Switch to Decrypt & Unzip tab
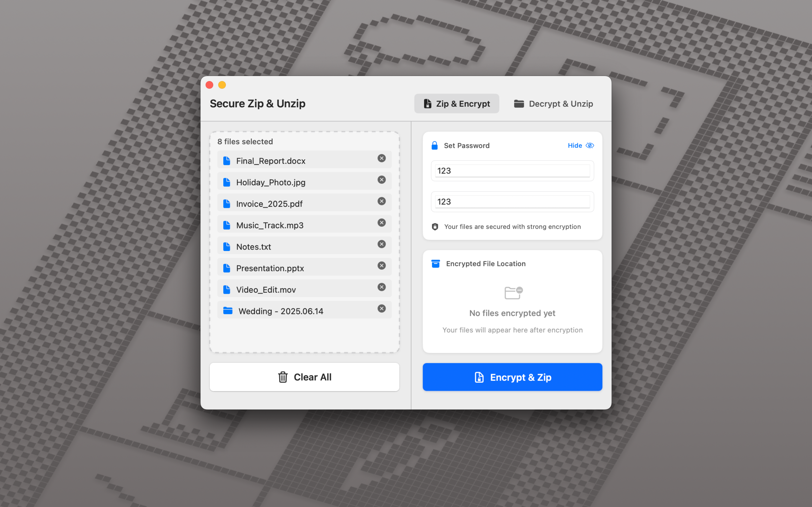The width and height of the screenshot is (812, 507). point(554,104)
